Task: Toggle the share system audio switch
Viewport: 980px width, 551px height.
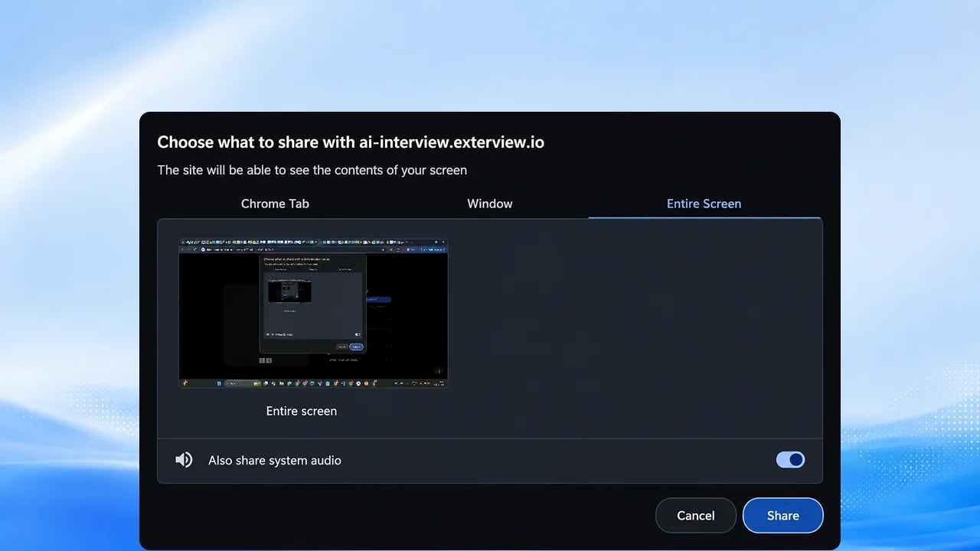Action: pyautogui.click(x=790, y=459)
